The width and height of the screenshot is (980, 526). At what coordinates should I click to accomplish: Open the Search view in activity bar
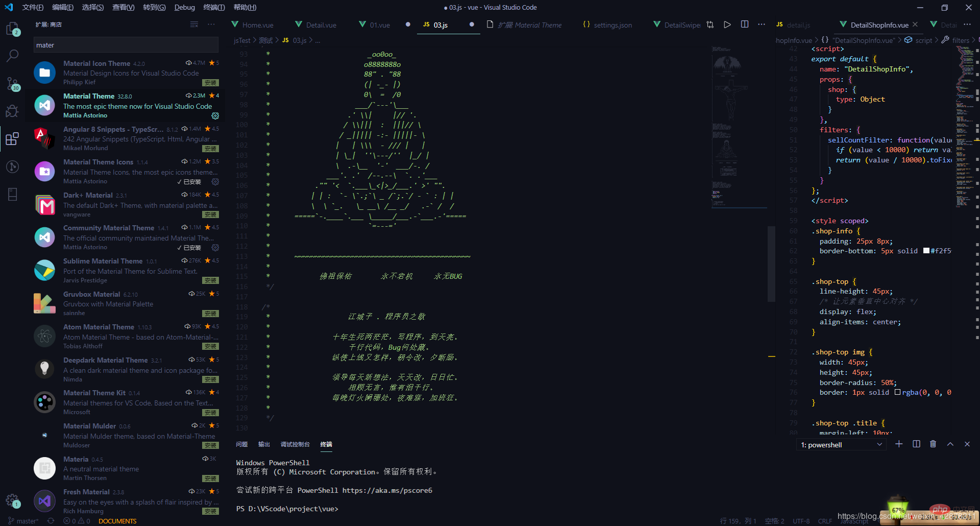click(x=12, y=56)
